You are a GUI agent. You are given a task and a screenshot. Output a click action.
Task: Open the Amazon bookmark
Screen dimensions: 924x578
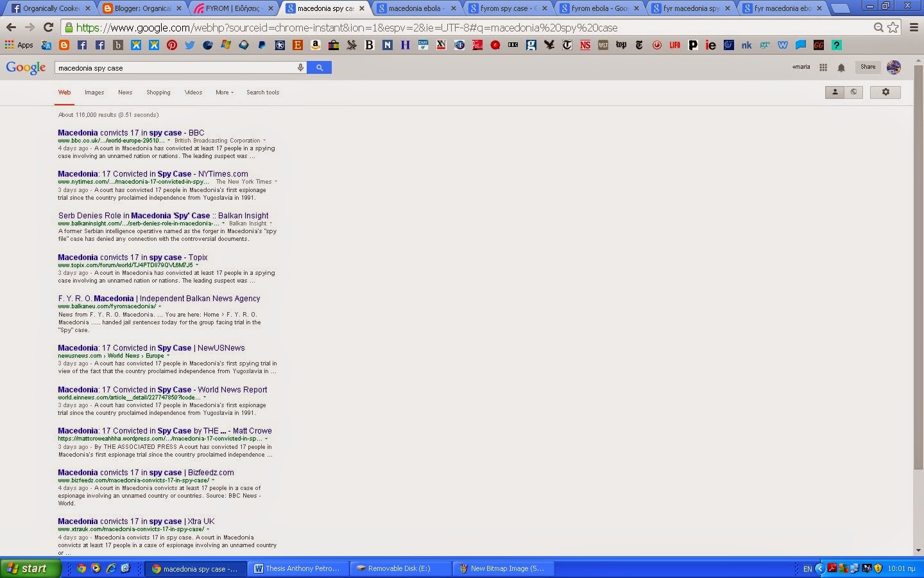pos(316,45)
